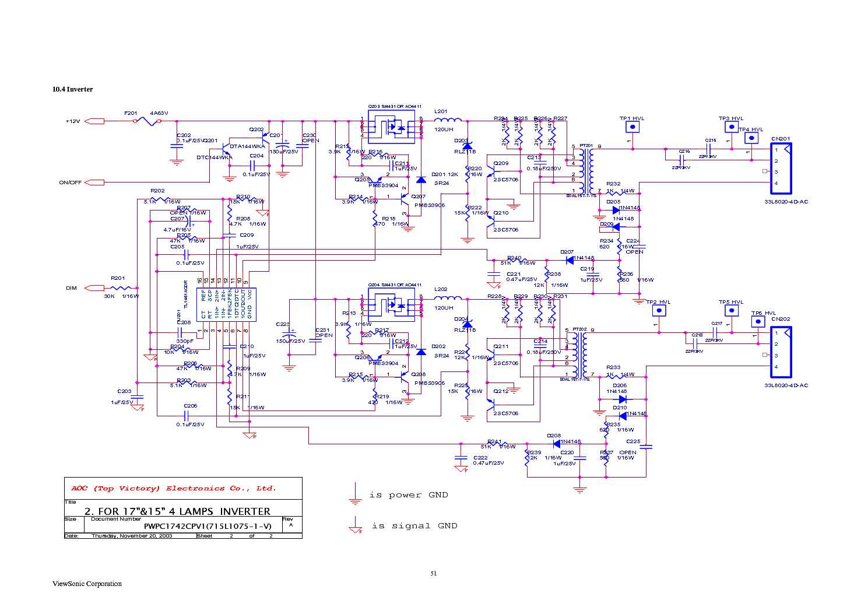The width and height of the screenshot is (868, 614).
Task: Click 'AOC (Top Victory) Electronics Co., Ltd.' text
Action: (x=174, y=489)
